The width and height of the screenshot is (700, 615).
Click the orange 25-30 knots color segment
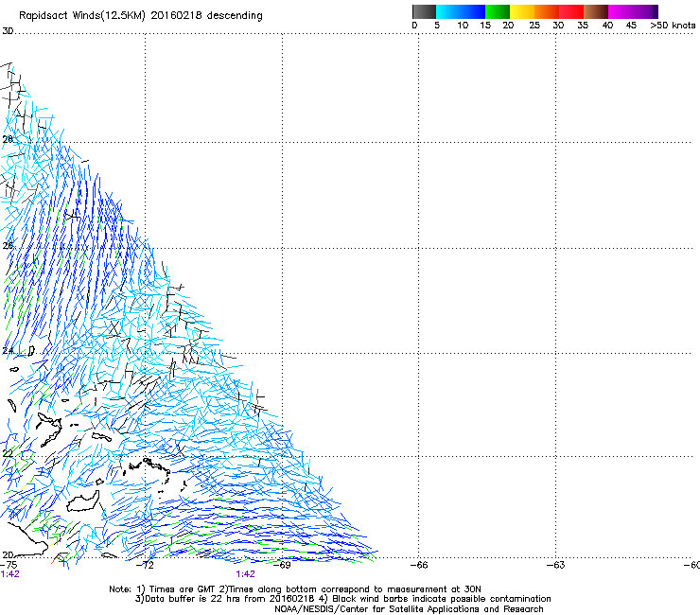tap(547, 11)
